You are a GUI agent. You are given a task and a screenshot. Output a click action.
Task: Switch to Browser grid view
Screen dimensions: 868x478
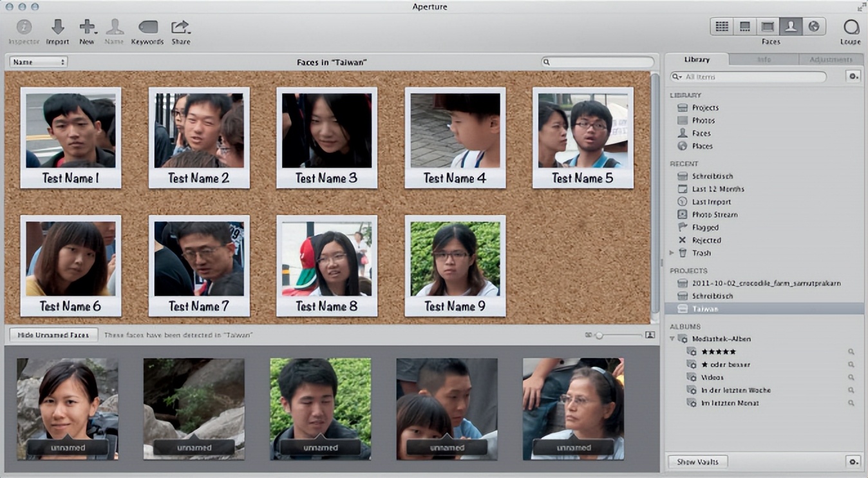pos(722,26)
